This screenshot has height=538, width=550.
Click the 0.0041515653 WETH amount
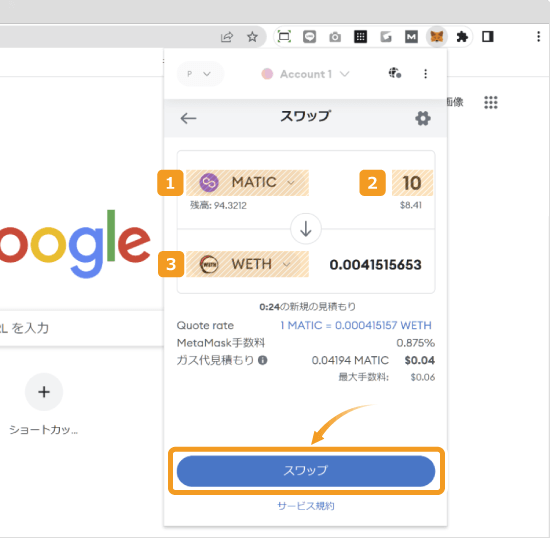pyautogui.click(x=375, y=265)
